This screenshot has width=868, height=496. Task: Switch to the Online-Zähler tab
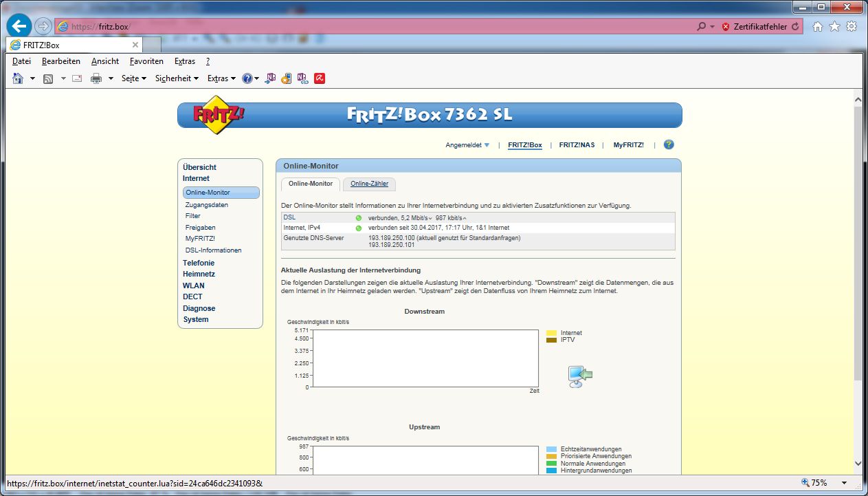point(369,184)
